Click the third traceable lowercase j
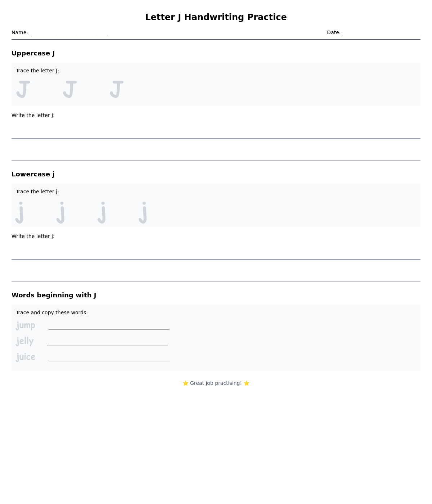The height and width of the screenshot is (504, 432). click(x=102, y=212)
